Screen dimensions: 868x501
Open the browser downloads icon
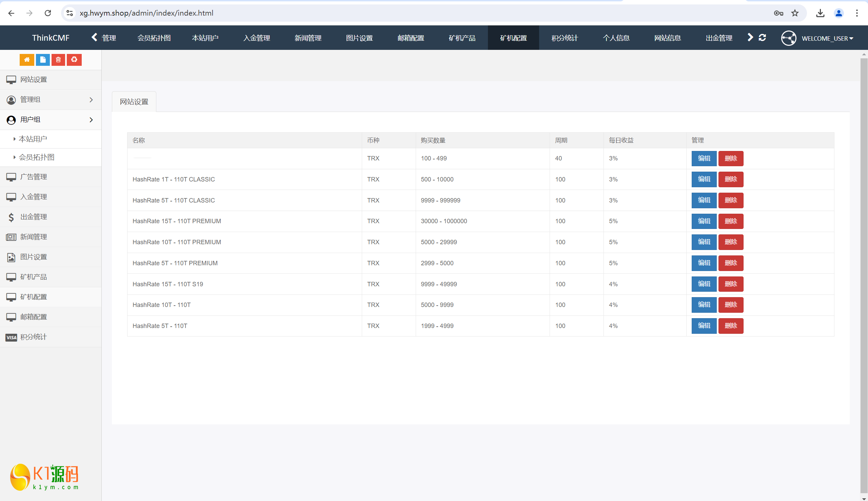[820, 13]
